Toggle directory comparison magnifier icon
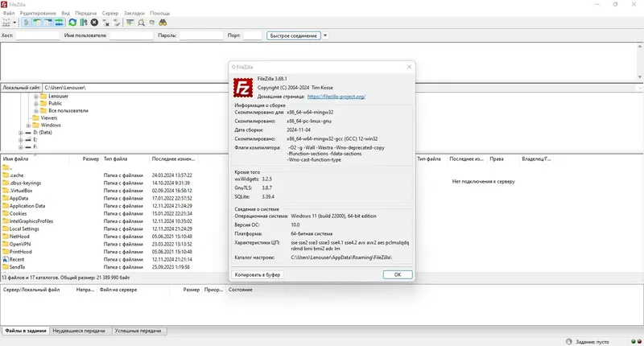The width and height of the screenshot is (644, 346). point(142,23)
